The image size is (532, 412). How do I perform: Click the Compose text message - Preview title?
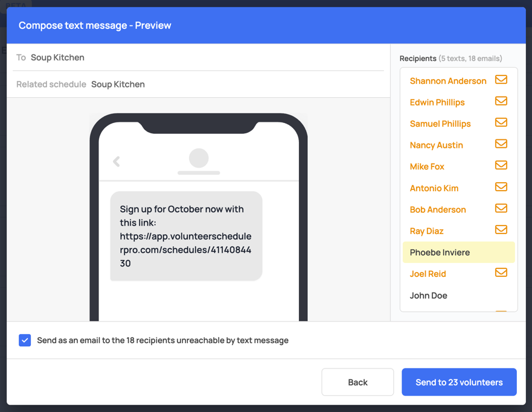pos(95,25)
